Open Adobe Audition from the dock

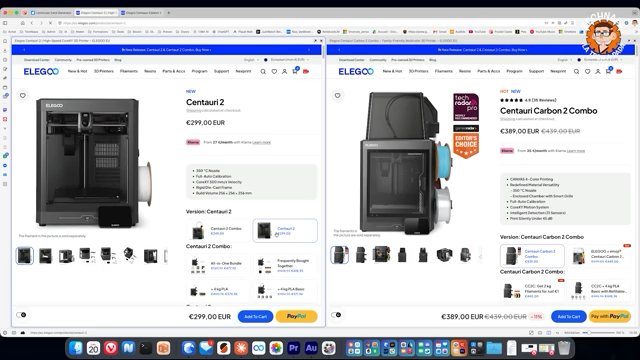pos(311,348)
